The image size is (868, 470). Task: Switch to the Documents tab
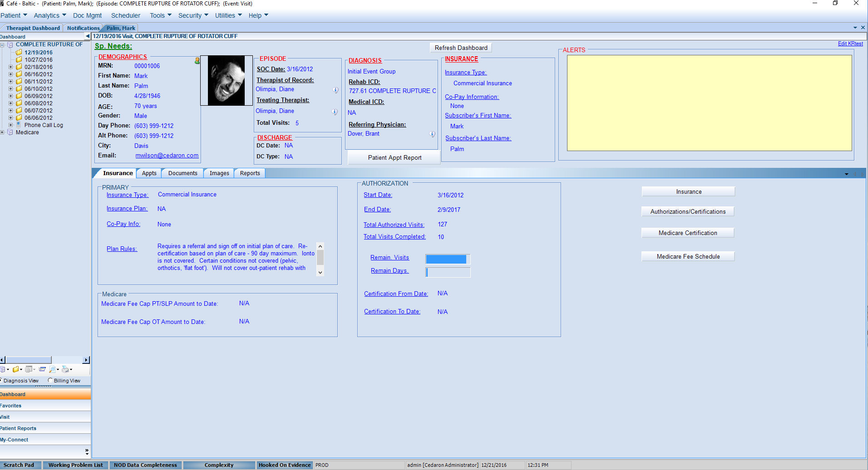click(182, 173)
